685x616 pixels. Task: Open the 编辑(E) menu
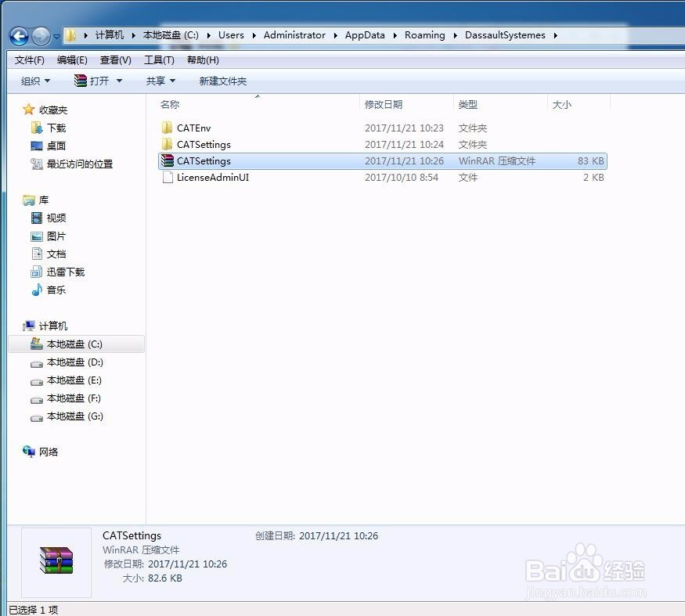pos(72,59)
